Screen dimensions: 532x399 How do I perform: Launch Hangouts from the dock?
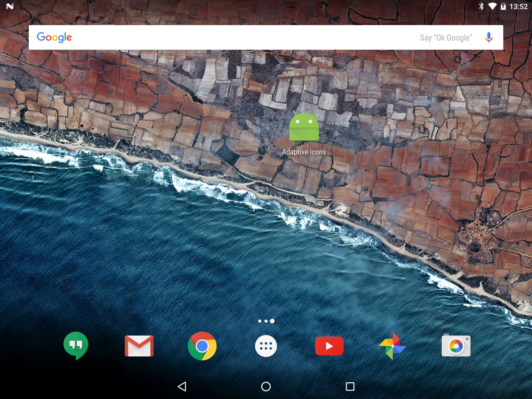(x=76, y=346)
